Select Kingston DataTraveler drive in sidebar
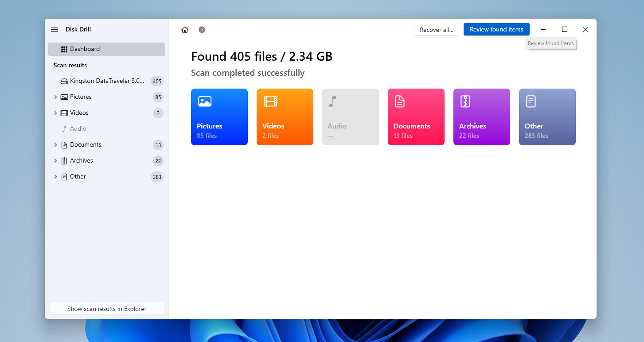The image size is (644, 342). [x=106, y=81]
